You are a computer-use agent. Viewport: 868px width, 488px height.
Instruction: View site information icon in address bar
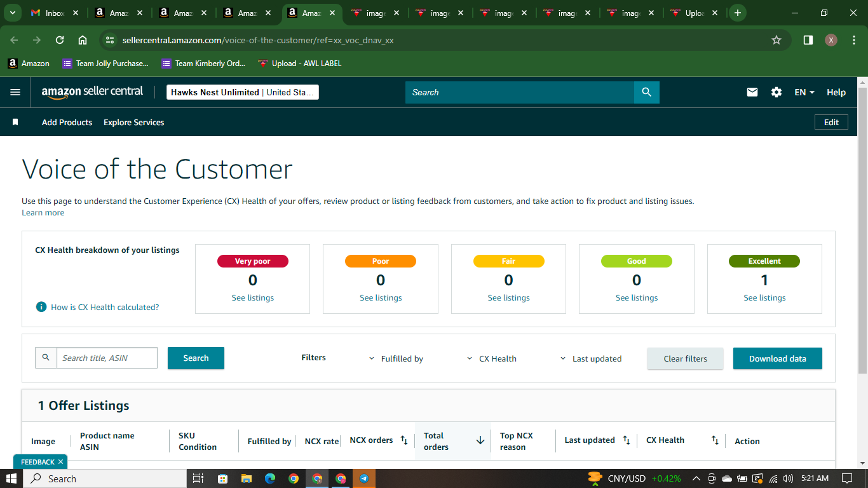coord(110,40)
